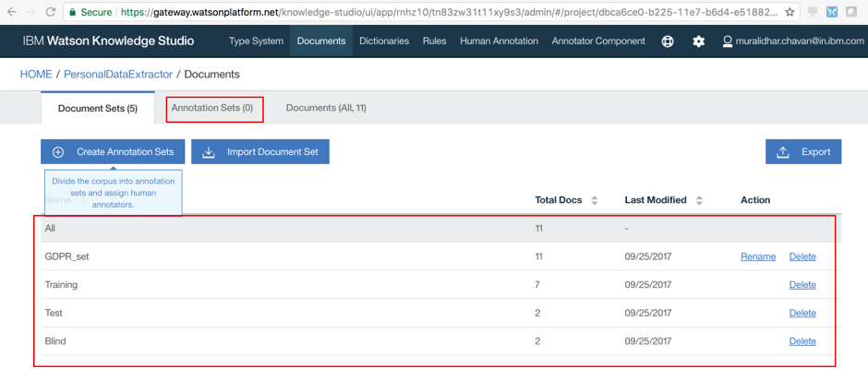This screenshot has height=392, width=868.
Task: Click GDPR_set last modified date 09/25/2017
Action: pyautogui.click(x=647, y=256)
